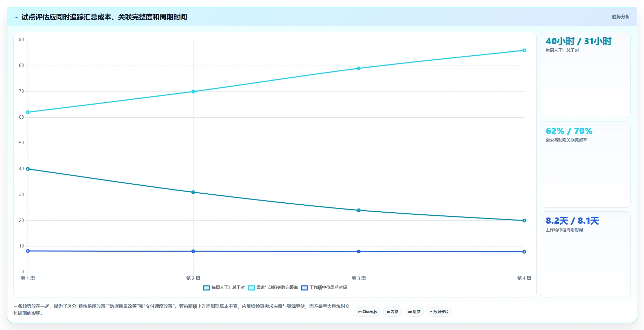Select the week 2 point on the blue cycle-time line

193,251
